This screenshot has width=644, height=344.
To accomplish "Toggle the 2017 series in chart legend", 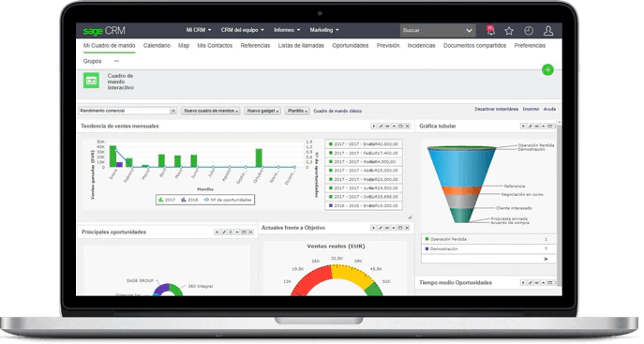I will pos(167,200).
